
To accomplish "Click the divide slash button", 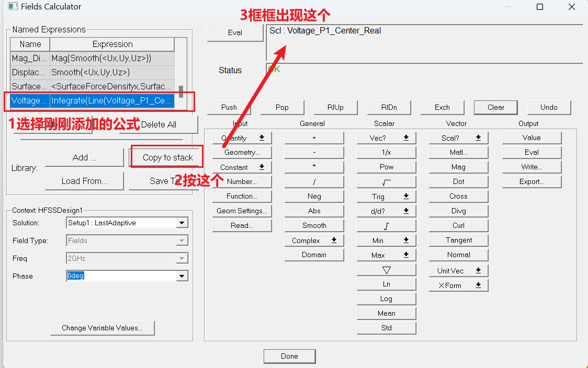I will click(314, 182).
